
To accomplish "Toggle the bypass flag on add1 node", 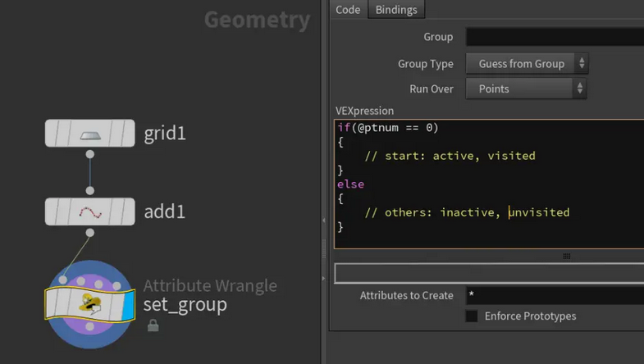I will [51, 212].
